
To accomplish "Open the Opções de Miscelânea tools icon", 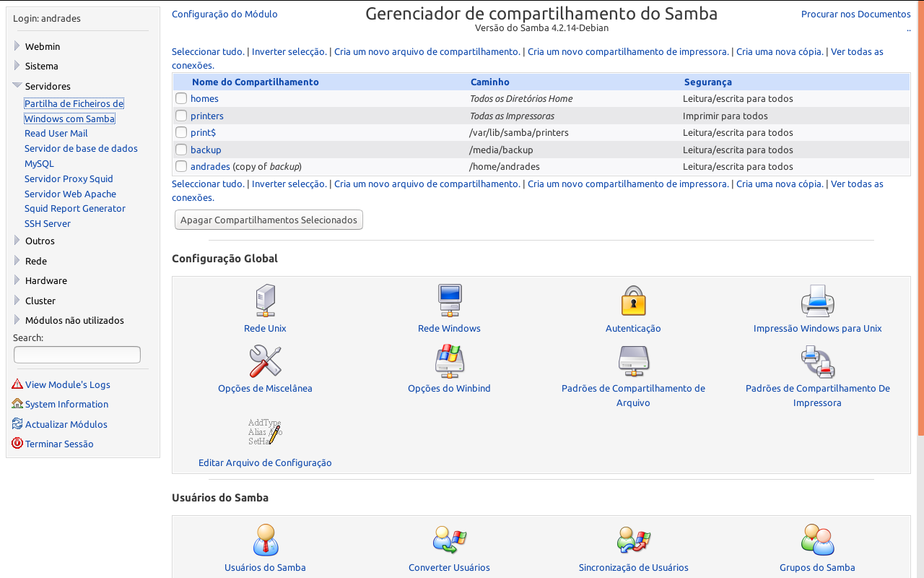I will tap(265, 361).
